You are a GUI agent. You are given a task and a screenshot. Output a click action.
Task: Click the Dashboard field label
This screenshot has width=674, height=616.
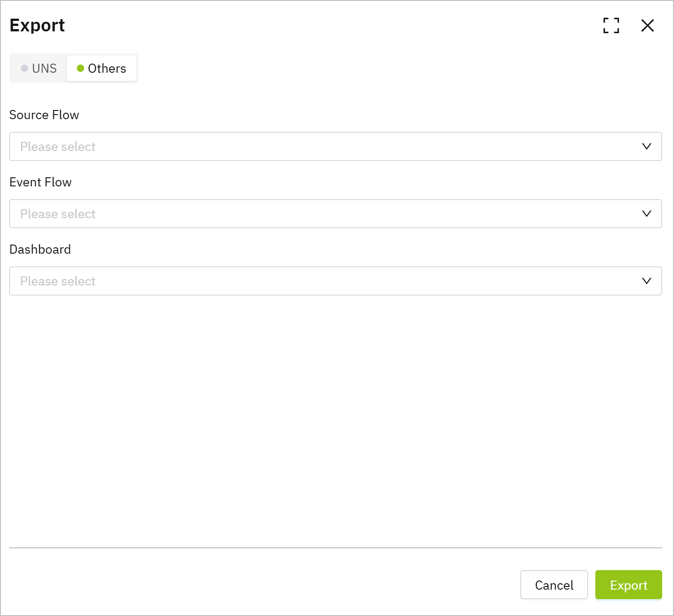(x=40, y=250)
